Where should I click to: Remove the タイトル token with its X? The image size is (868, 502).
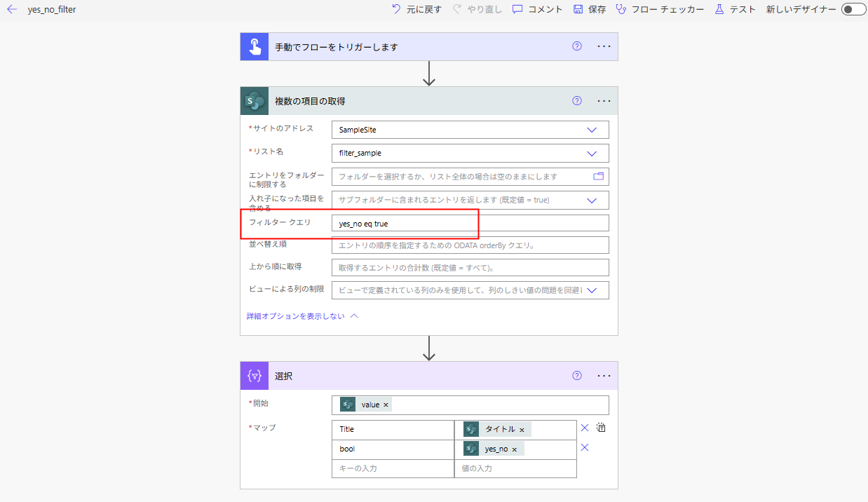[x=523, y=429]
